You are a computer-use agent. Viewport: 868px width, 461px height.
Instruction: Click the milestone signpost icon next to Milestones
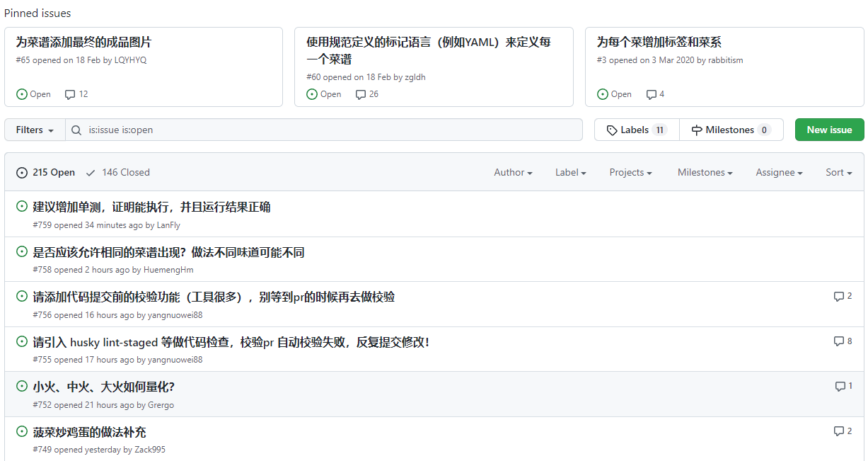click(699, 130)
